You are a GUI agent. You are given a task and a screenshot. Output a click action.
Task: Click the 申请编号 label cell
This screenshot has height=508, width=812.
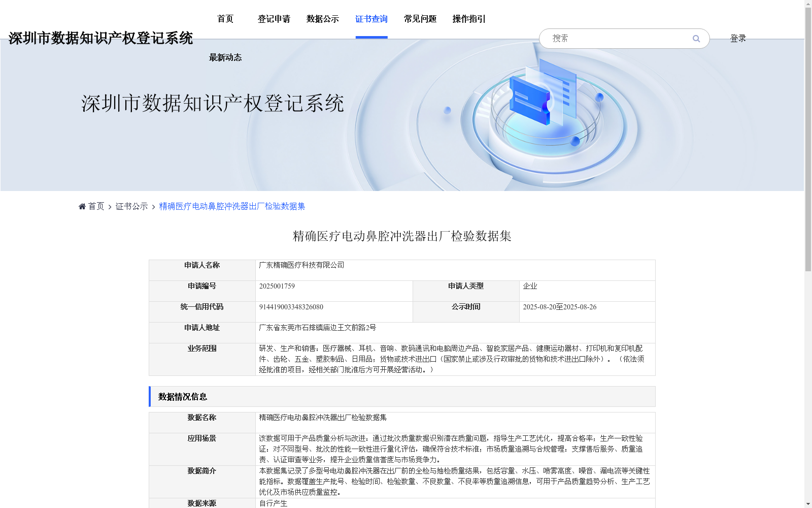(202, 291)
